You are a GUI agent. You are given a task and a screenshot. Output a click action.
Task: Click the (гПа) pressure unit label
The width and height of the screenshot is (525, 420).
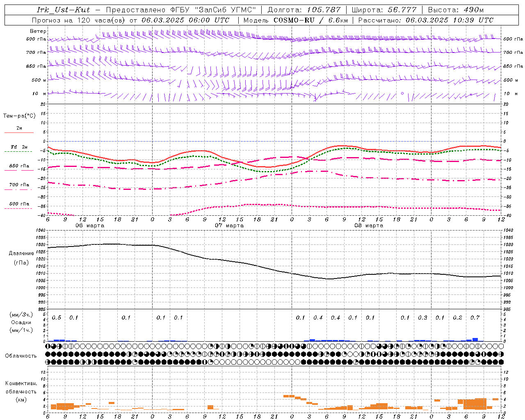[x=21, y=263]
